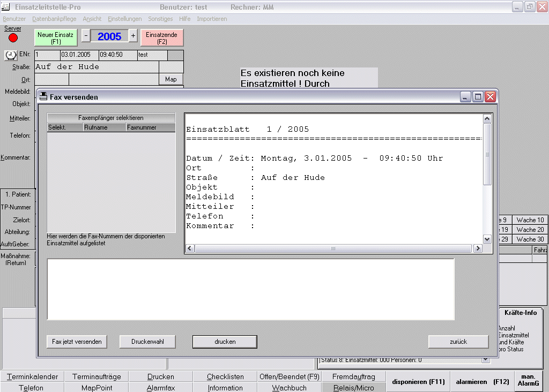Click the Einsatzblatt preview scroll-down arrow

(487, 239)
